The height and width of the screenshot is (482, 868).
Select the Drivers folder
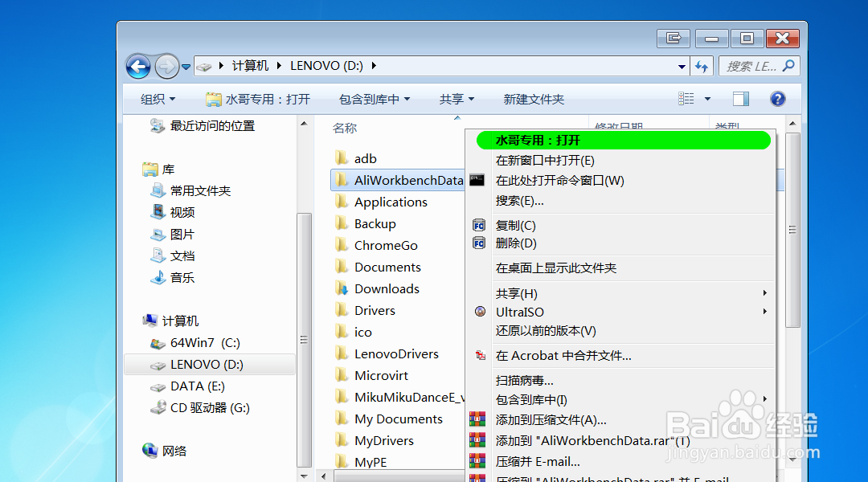pyautogui.click(x=365, y=310)
